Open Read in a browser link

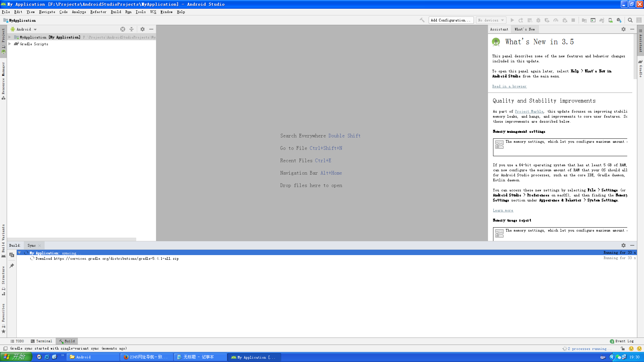[x=509, y=86]
